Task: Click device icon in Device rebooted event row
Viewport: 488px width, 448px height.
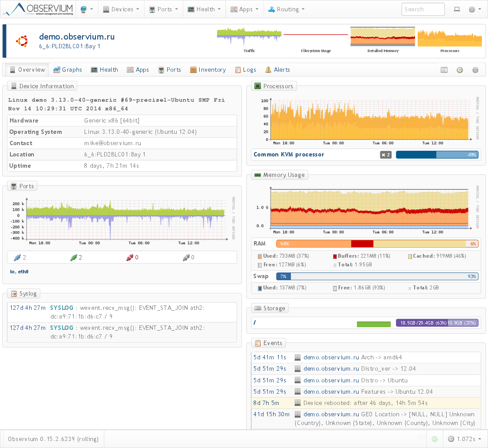Action: coord(297,403)
